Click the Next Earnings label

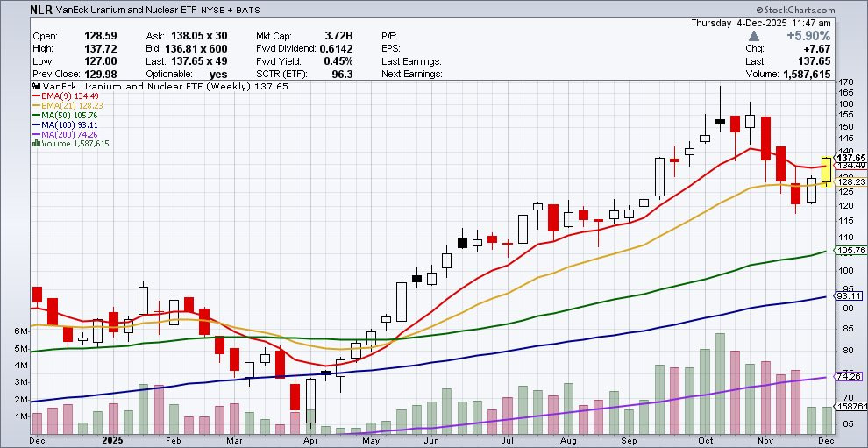(412, 74)
